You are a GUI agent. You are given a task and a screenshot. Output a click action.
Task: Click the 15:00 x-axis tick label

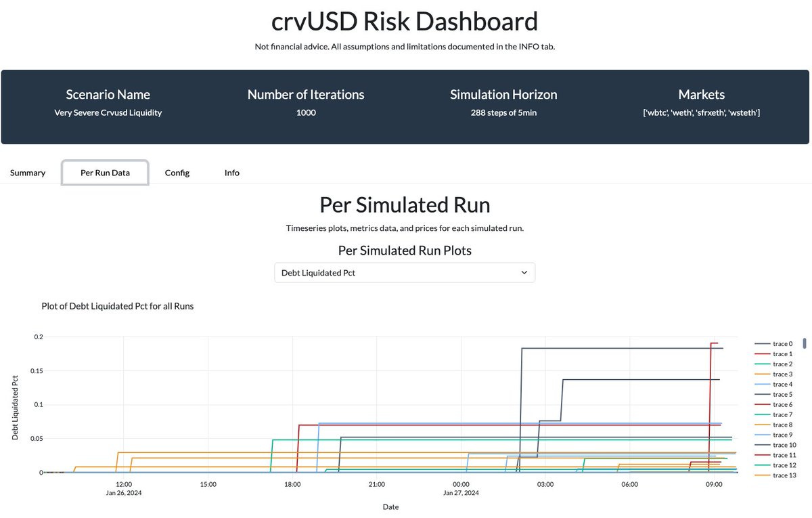208,484
